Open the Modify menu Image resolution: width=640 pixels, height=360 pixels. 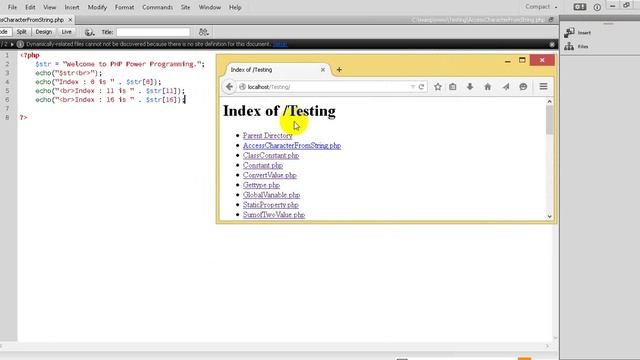tap(97, 7)
